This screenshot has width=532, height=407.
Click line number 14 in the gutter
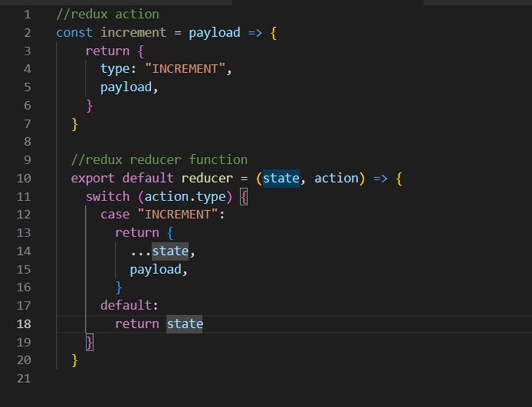pyautogui.click(x=24, y=251)
